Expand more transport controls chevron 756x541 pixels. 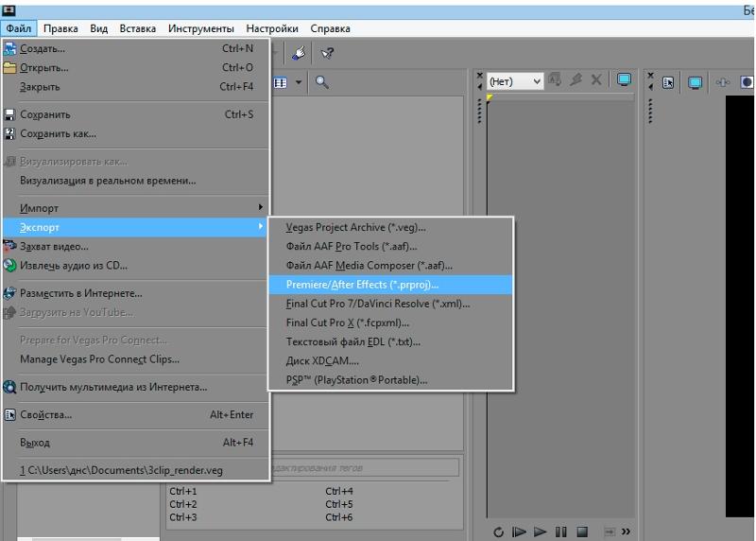pos(626,532)
